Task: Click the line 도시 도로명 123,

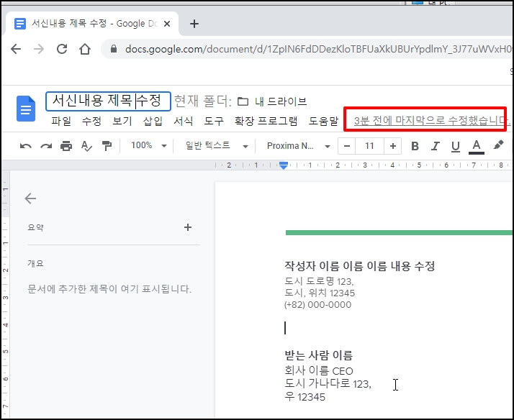Action: (319, 281)
